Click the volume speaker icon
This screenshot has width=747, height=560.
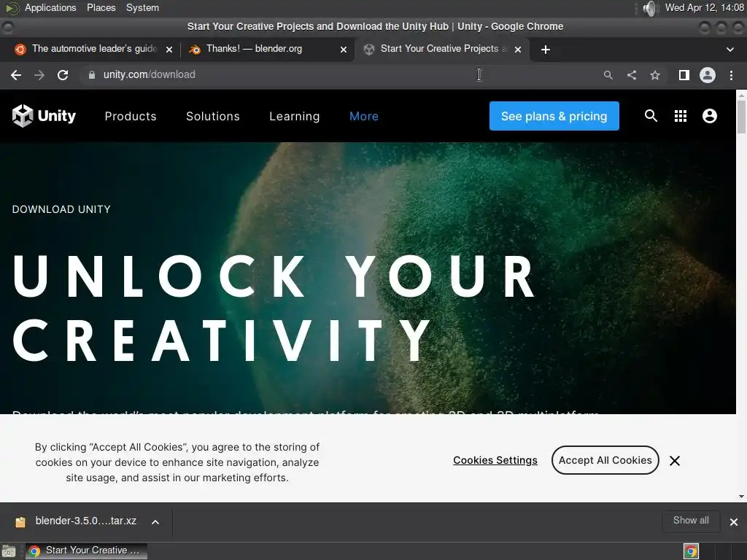tap(649, 8)
